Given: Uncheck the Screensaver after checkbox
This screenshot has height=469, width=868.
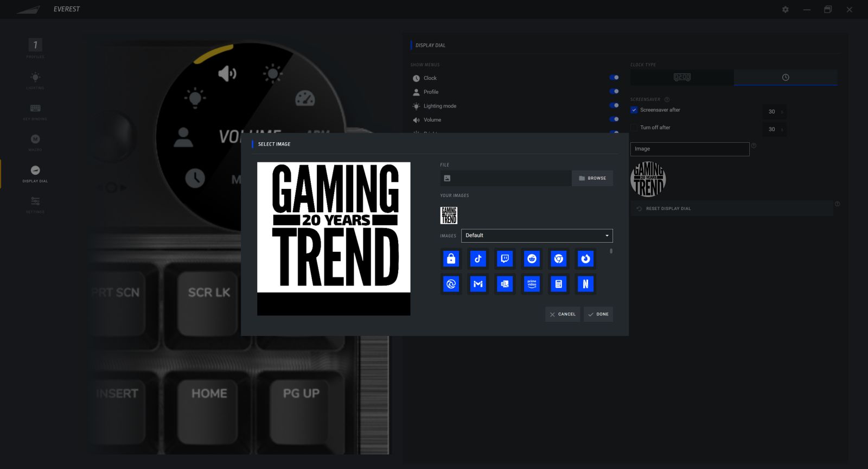Looking at the screenshot, I should pos(634,110).
